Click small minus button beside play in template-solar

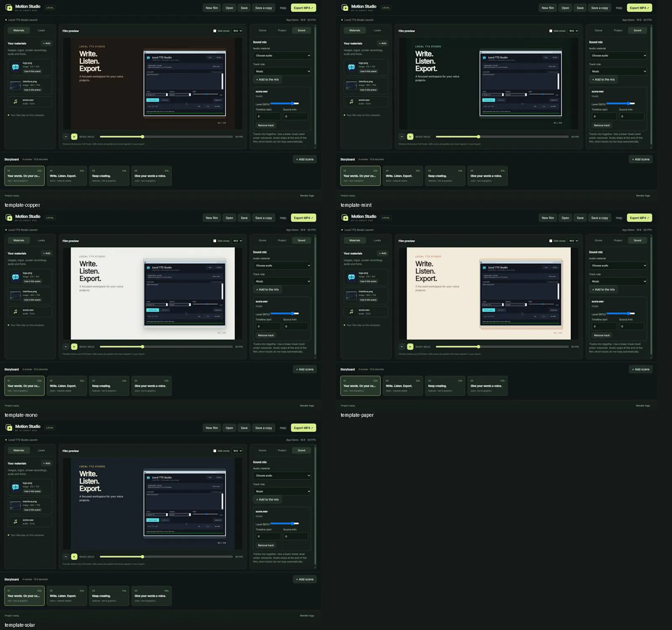(x=66, y=556)
